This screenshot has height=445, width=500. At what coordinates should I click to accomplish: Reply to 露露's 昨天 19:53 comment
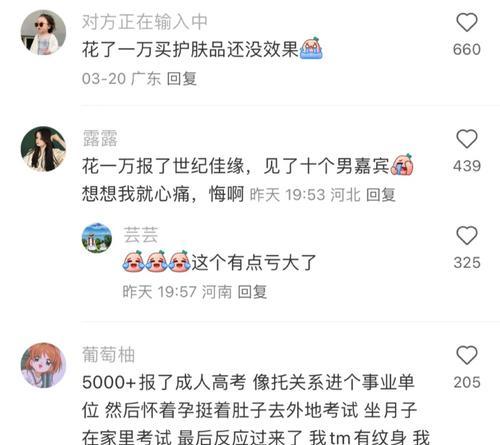coord(381,195)
